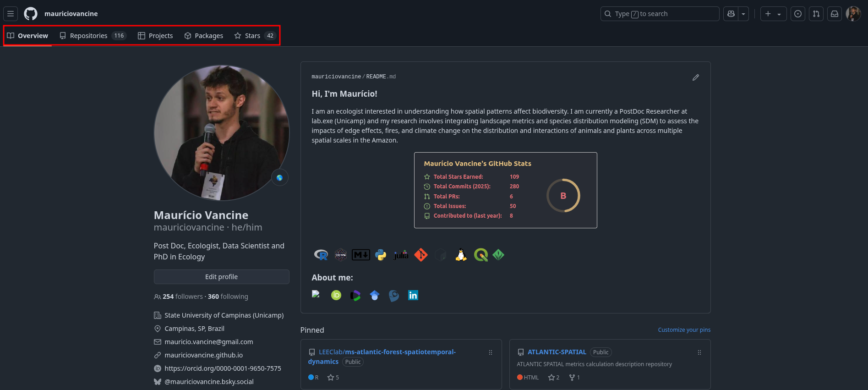Click the Customize your pins link
Screen dimensions: 868x390
tap(684, 330)
